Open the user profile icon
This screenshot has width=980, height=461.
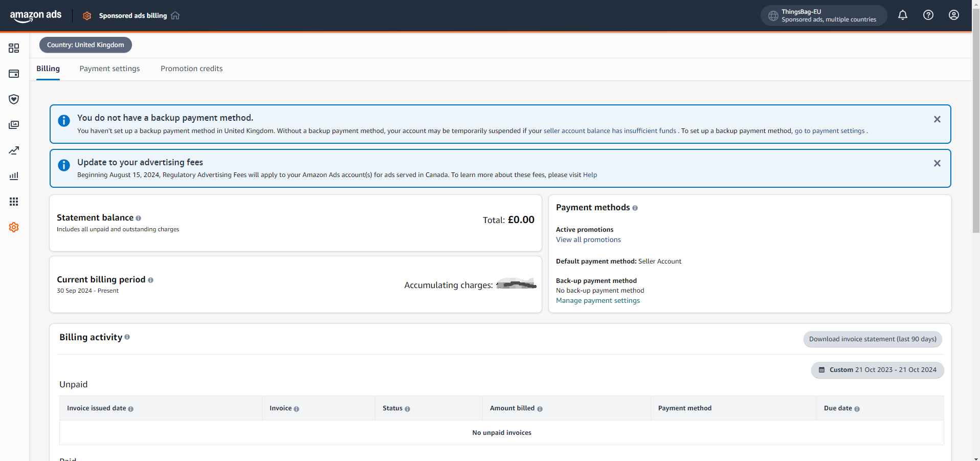(954, 15)
